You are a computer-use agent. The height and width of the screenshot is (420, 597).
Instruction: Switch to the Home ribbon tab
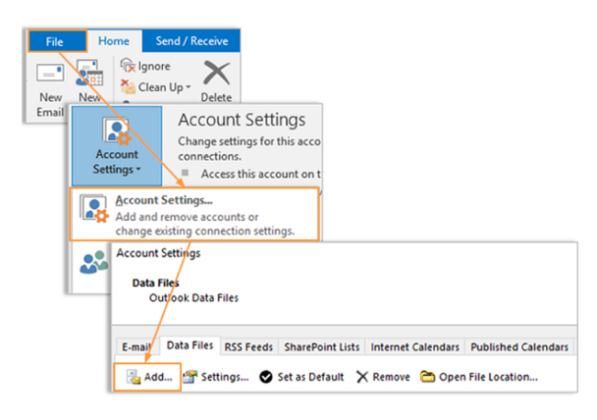(113, 41)
